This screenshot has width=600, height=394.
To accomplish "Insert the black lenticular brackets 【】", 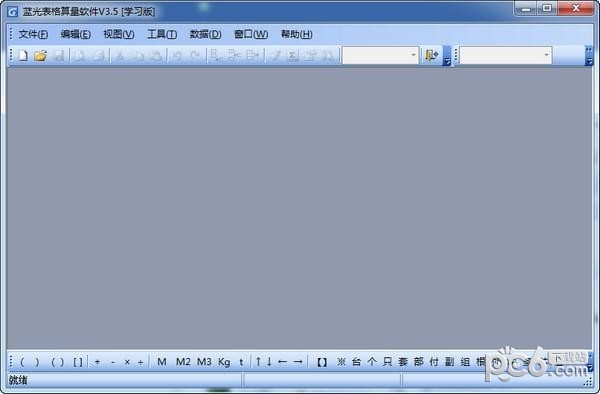I will [x=322, y=362].
